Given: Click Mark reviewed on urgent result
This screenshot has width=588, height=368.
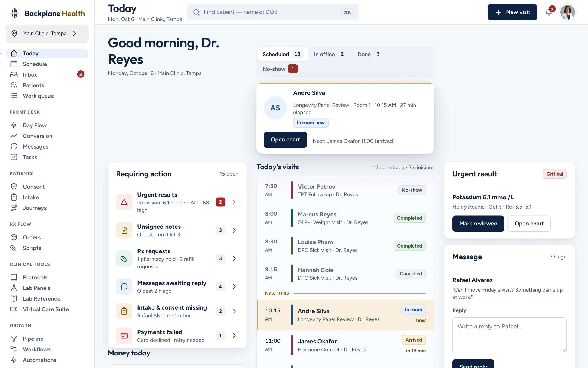Looking at the screenshot, I should 478,224.
